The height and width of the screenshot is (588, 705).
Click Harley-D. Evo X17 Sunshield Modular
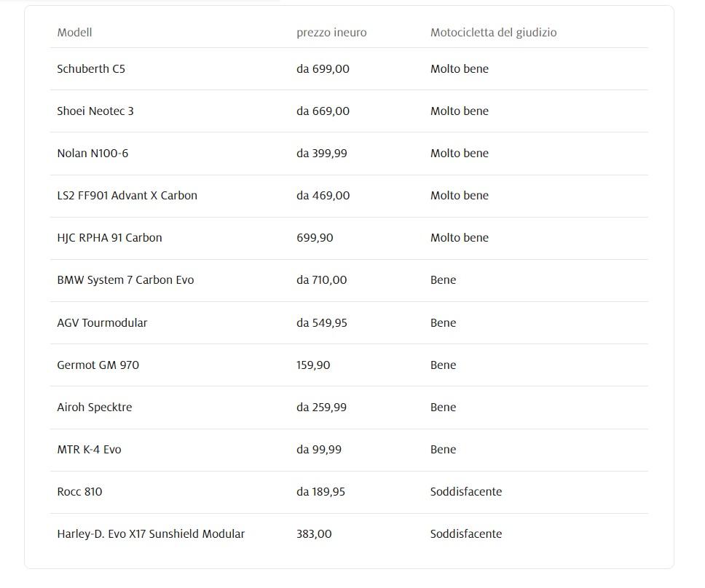151,534
